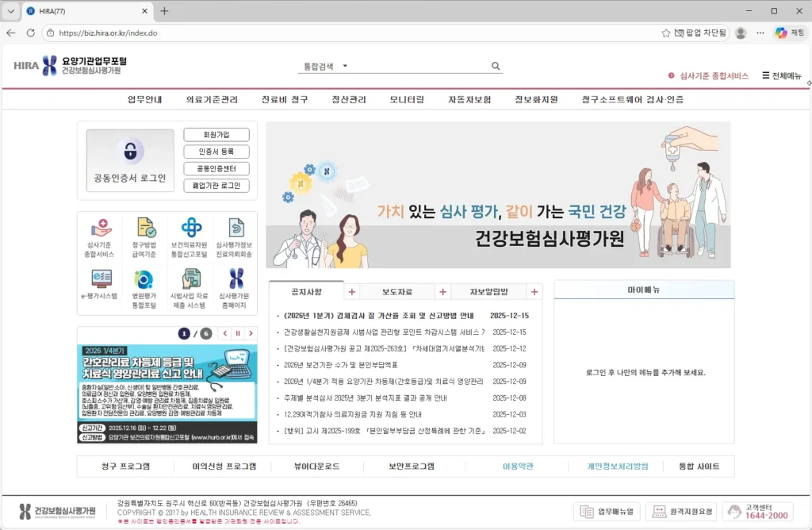The width and height of the screenshot is (812, 530).
Task: Click the plus to see more 공지사항 notices
Action: [x=351, y=291]
